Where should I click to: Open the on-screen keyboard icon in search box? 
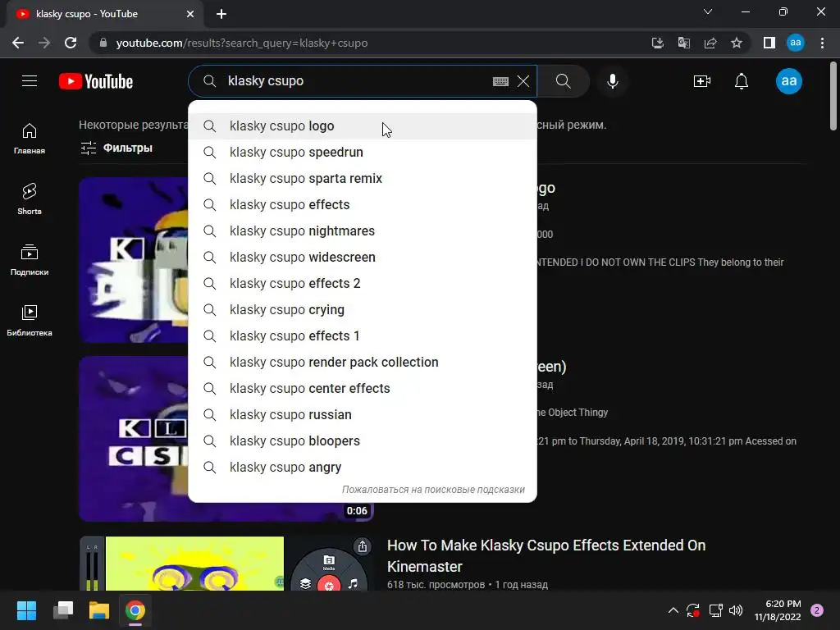(x=500, y=81)
